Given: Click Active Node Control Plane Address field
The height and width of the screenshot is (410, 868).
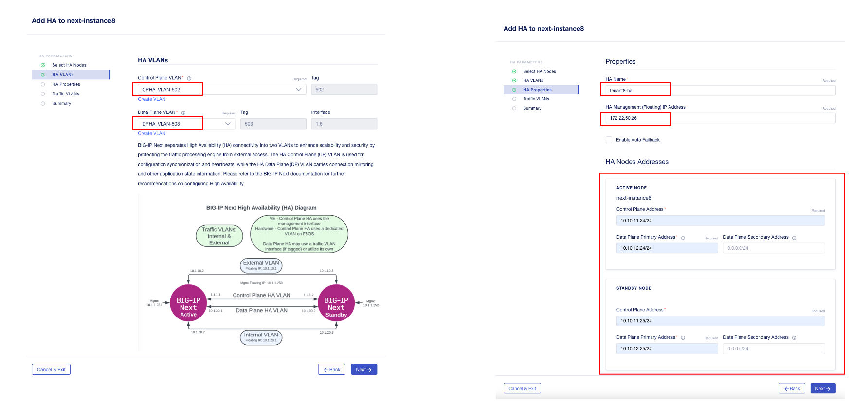Looking at the screenshot, I should (x=721, y=221).
